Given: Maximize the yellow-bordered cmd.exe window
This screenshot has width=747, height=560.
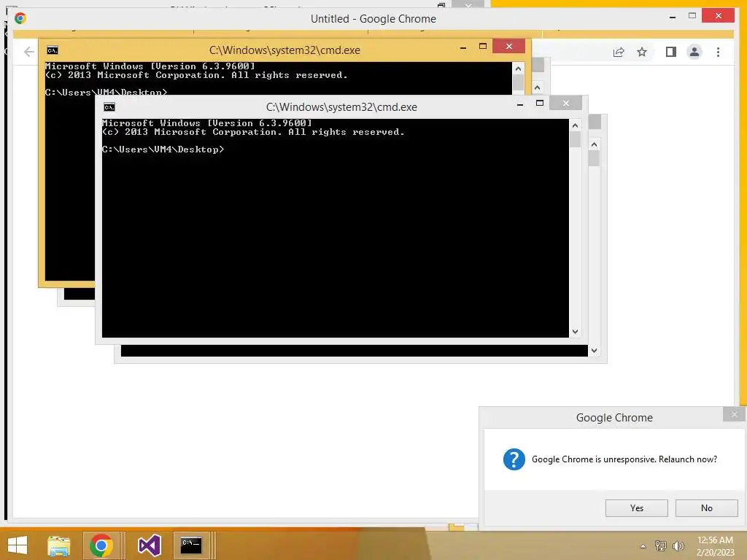Looking at the screenshot, I should tap(483, 46).
